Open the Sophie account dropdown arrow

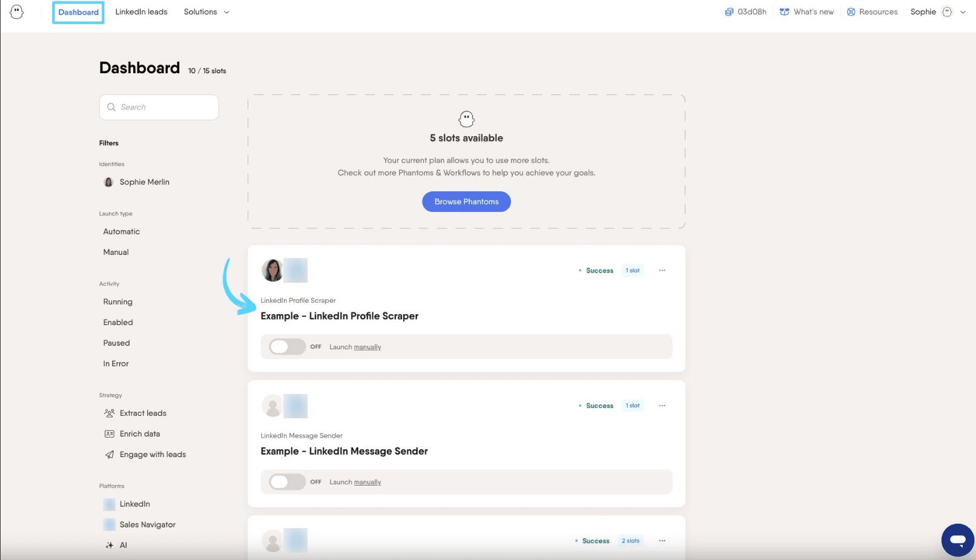pos(963,12)
